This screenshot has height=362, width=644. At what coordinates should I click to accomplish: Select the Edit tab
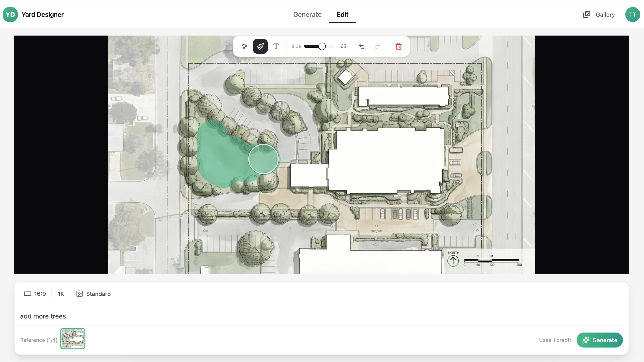pyautogui.click(x=342, y=14)
